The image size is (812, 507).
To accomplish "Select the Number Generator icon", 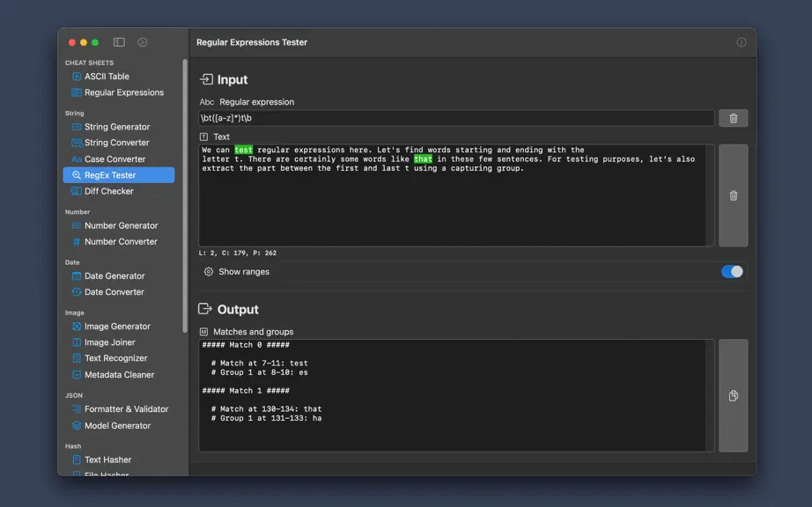I will pyautogui.click(x=76, y=225).
